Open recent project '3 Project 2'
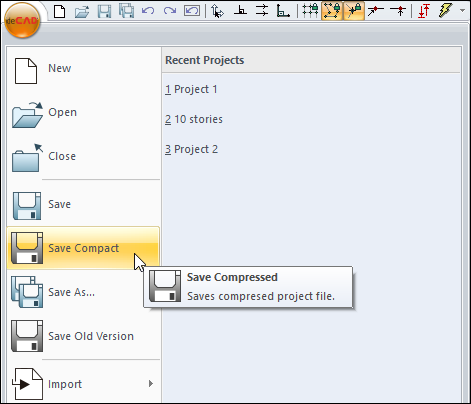This screenshot has height=404, width=471. click(x=191, y=149)
